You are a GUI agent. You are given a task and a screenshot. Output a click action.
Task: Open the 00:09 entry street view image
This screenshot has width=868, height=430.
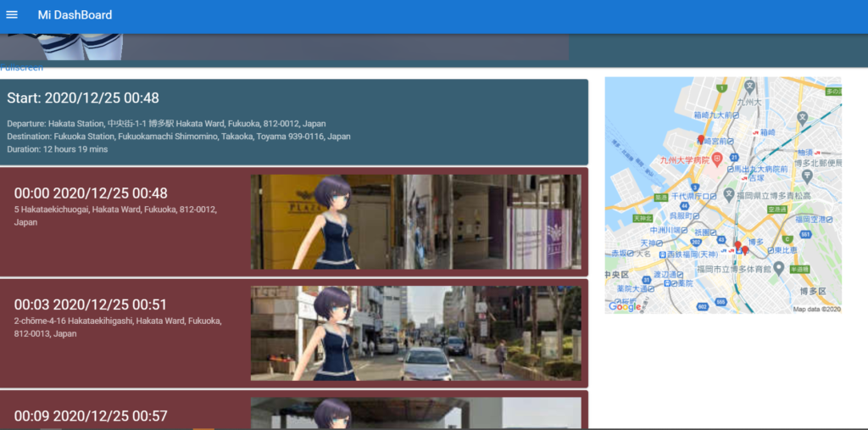pyautogui.click(x=415, y=413)
